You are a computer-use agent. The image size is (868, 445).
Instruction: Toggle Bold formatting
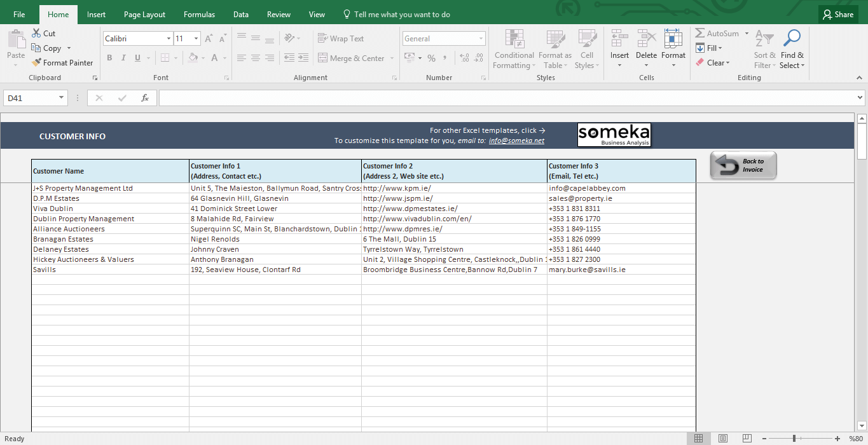(x=109, y=58)
